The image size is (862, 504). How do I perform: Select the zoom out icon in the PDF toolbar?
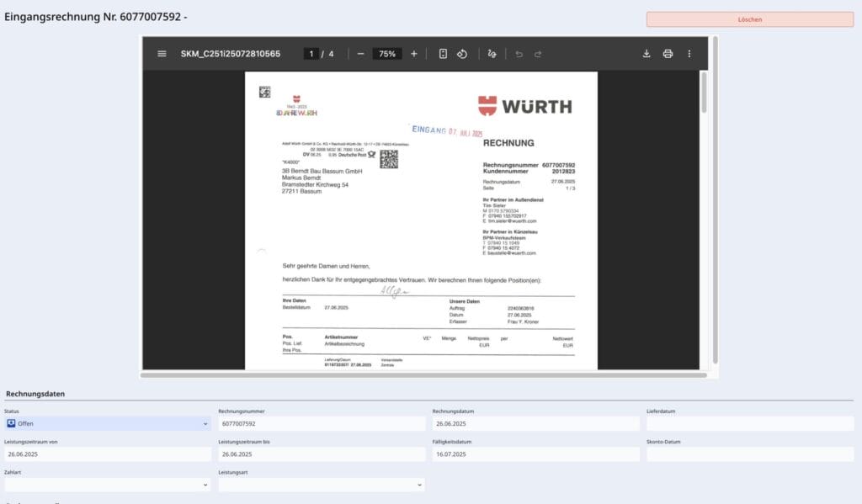tap(359, 53)
